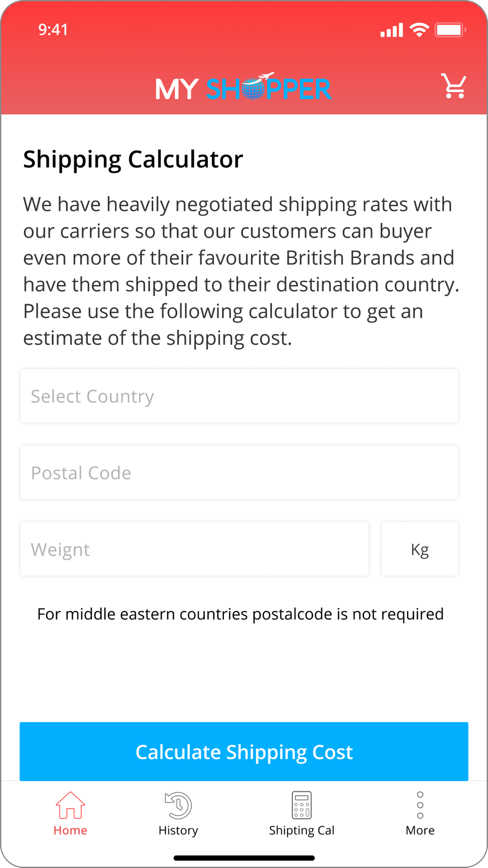Click the globe airplane logo icon
This screenshot has height=868, width=488.
tap(256, 86)
